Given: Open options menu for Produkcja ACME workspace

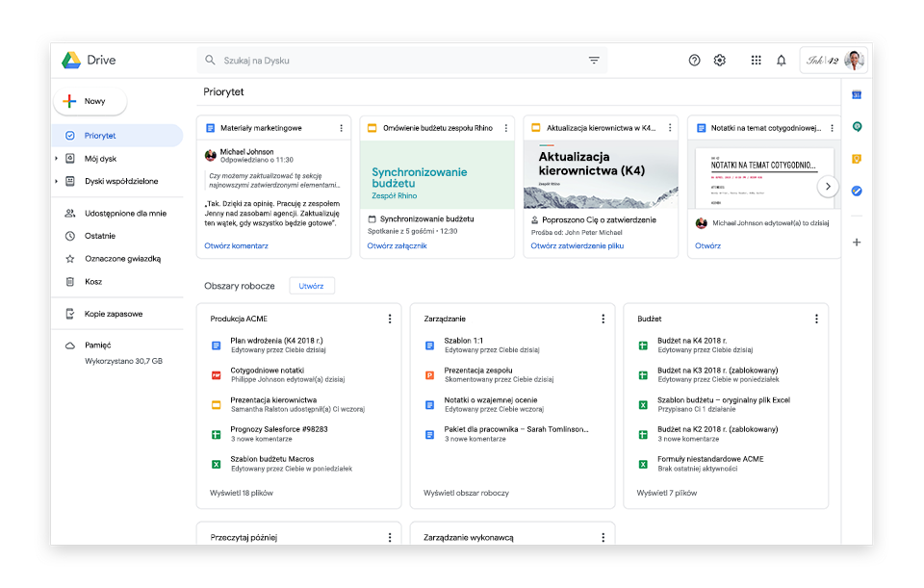Looking at the screenshot, I should pos(389,319).
